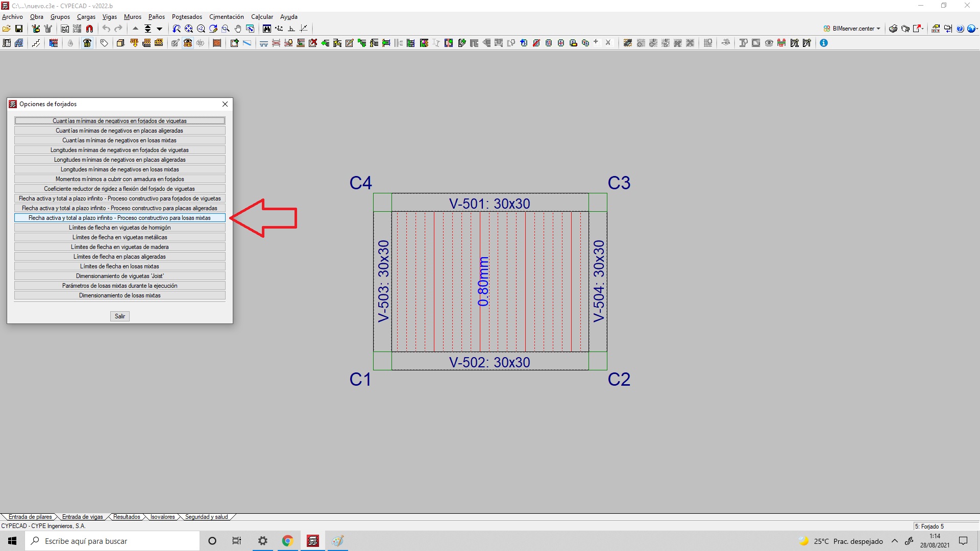
Task: Click the blue info circle icon
Action: click(823, 43)
